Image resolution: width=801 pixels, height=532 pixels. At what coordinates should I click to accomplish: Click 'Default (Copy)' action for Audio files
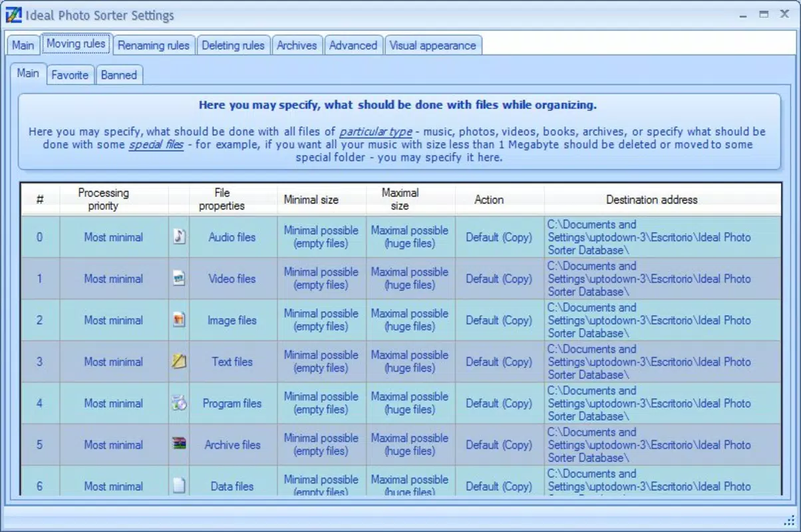point(500,237)
